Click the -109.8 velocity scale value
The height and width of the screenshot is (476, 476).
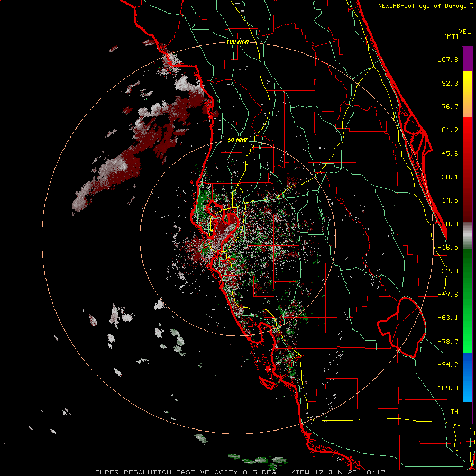pyautogui.click(x=446, y=388)
